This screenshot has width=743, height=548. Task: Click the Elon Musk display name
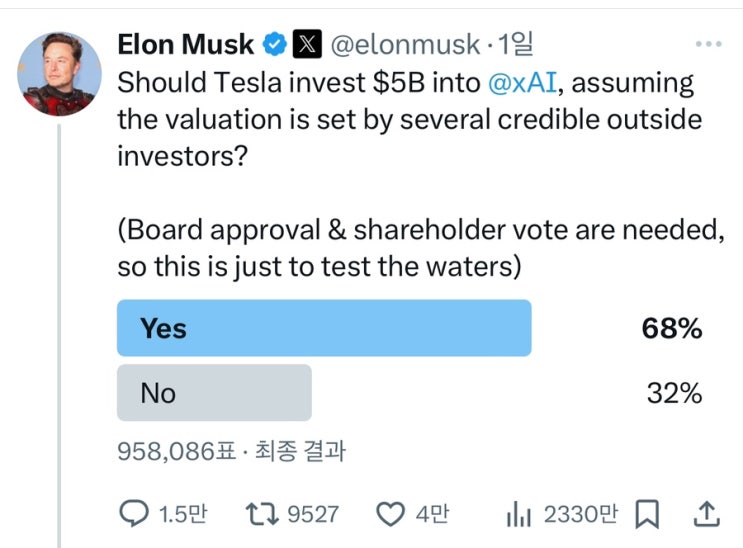click(x=185, y=44)
